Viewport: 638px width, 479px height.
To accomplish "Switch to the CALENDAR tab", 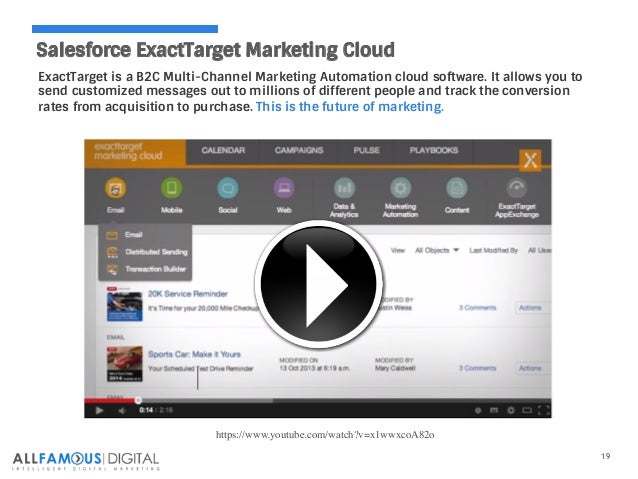I will 223,151.
